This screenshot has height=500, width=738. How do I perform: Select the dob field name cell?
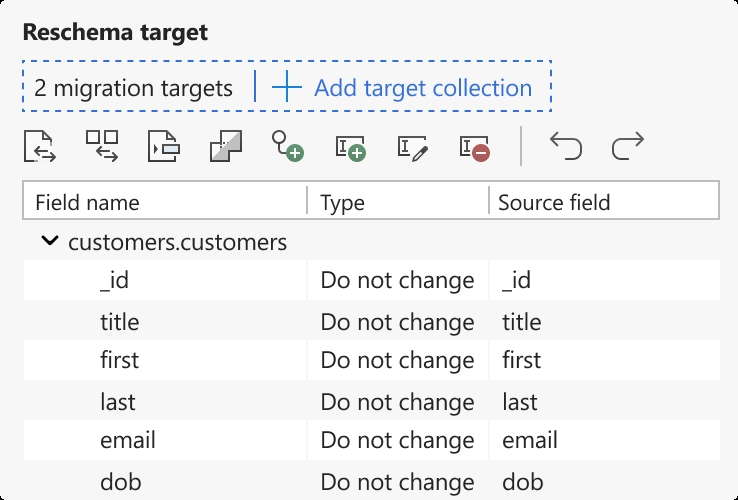pos(165,481)
